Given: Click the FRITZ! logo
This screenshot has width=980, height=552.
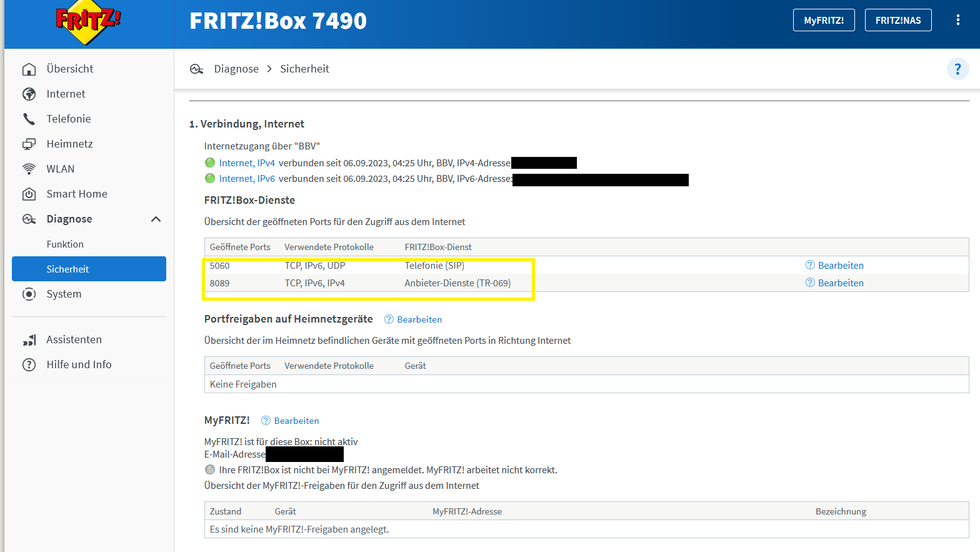Looking at the screenshot, I should click(x=88, y=24).
